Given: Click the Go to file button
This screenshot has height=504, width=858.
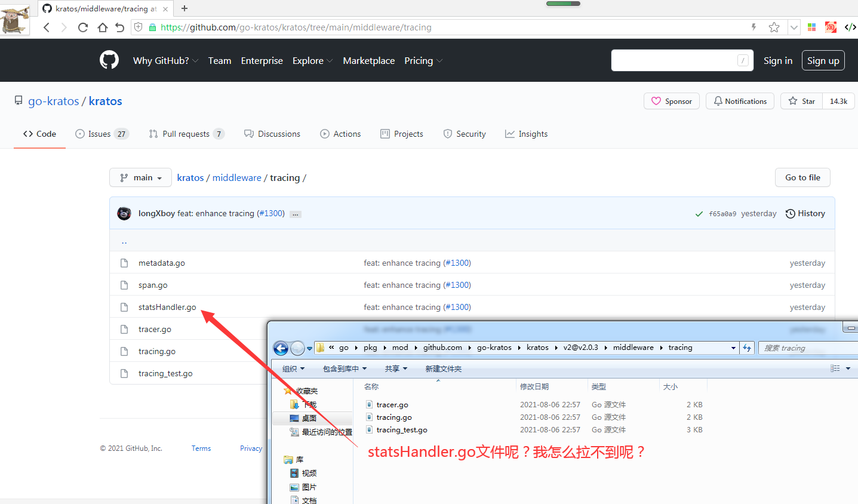Looking at the screenshot, I should [802, 177].
